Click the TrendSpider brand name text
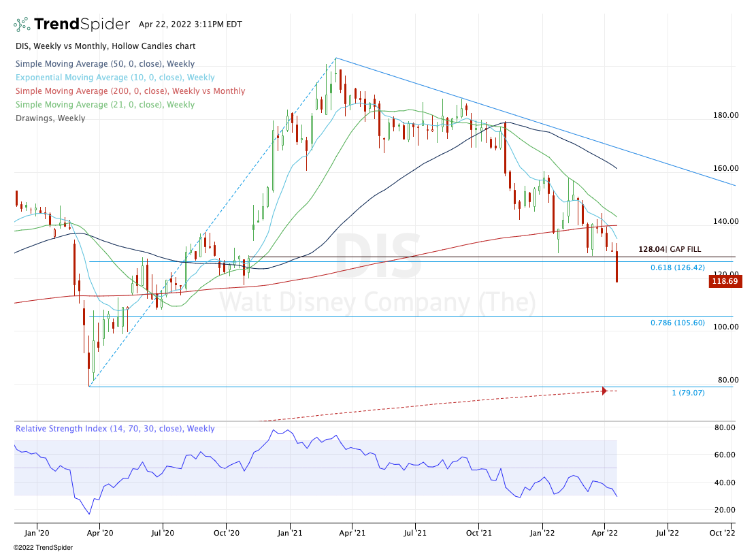The image size is (756, 554). pos(82,25)
